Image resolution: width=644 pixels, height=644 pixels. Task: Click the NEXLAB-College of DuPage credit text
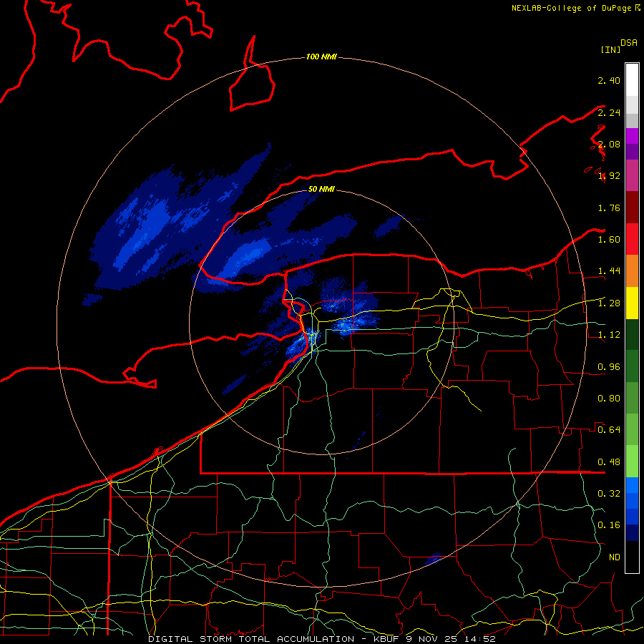tap(572, 8)
